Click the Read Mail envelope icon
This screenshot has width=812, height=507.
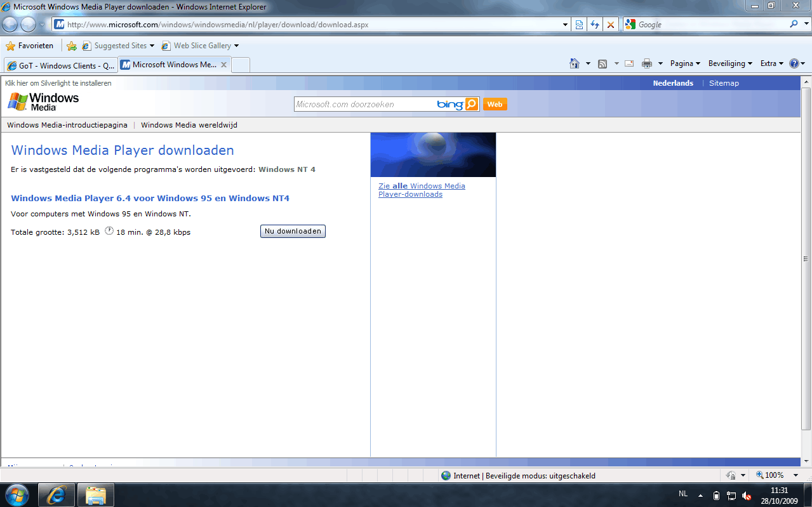629,63
